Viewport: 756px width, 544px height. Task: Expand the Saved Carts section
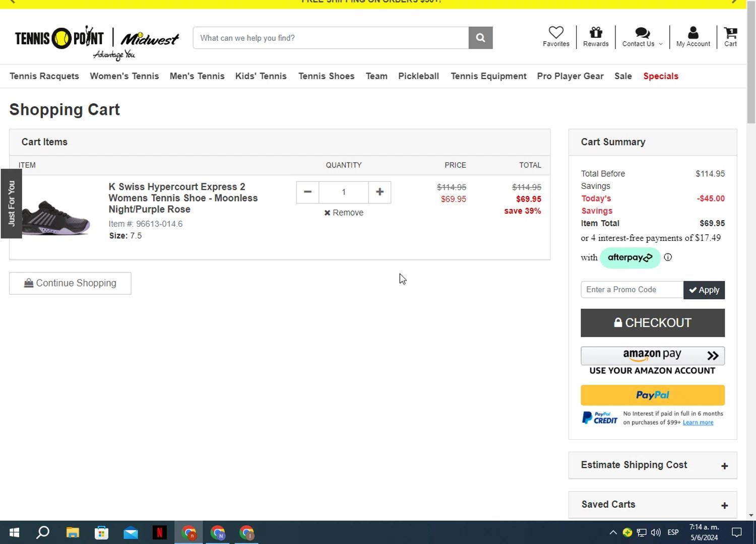[x=653, y=505]
